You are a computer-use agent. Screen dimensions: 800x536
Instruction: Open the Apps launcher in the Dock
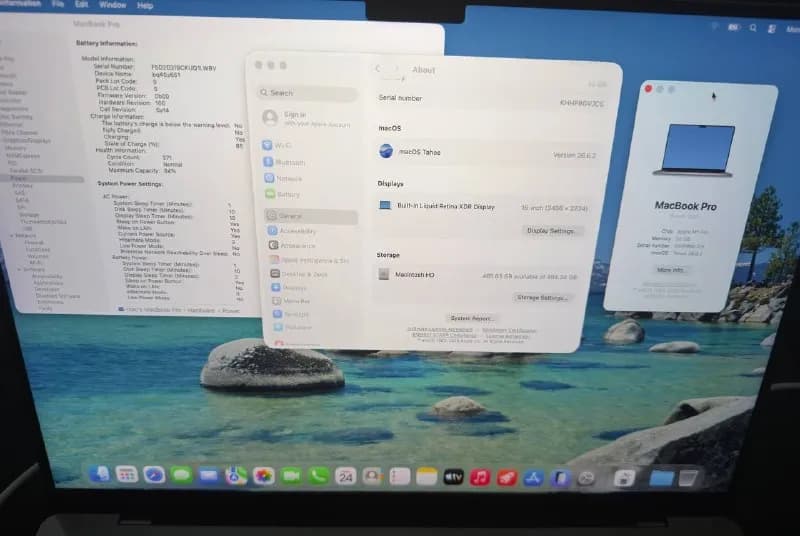127,474
